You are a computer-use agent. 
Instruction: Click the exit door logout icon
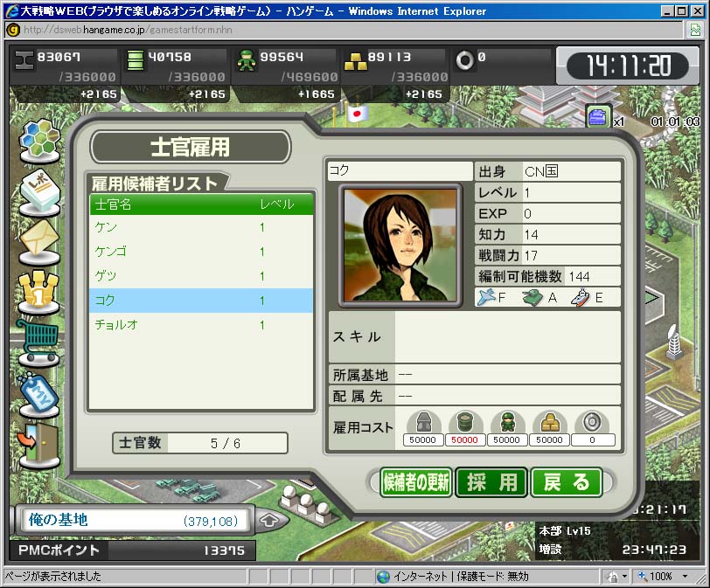[x=38, y=441]
